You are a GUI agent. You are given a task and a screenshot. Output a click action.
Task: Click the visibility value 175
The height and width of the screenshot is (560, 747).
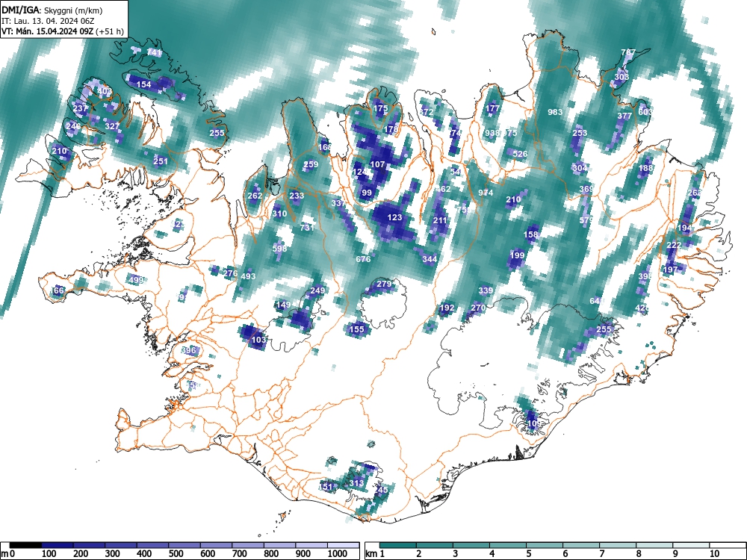pos(381,108)
